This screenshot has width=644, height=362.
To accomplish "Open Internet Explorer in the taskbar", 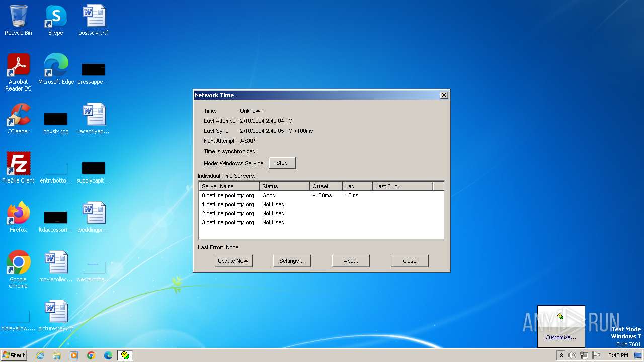I will (x=40, y=355).
